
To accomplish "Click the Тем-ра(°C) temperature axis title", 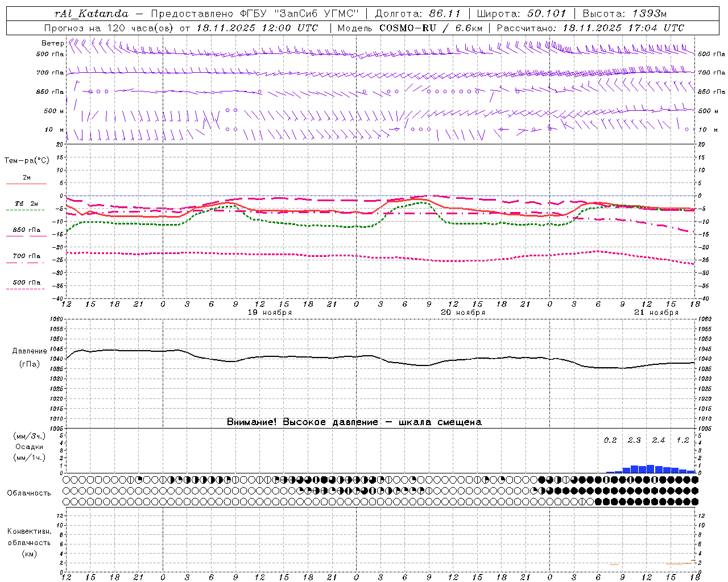I will pos(27,161).
